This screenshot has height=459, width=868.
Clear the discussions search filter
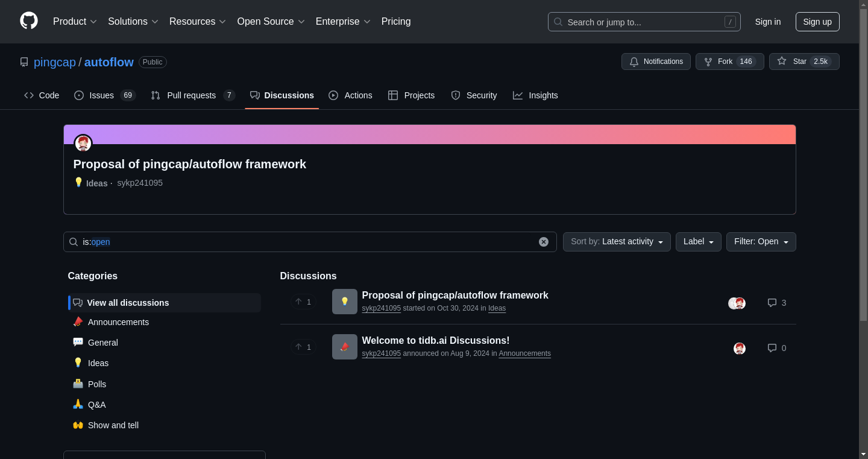544,242
